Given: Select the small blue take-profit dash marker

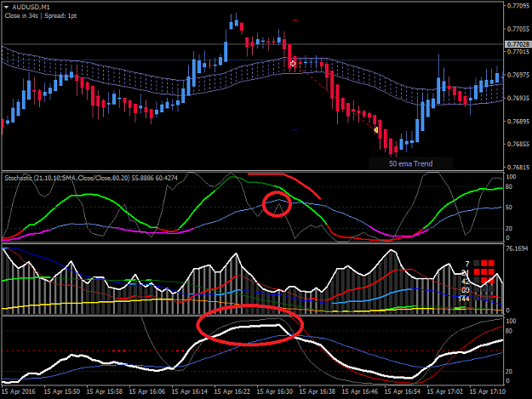Looking at the screenshot, I should [295, 130].
